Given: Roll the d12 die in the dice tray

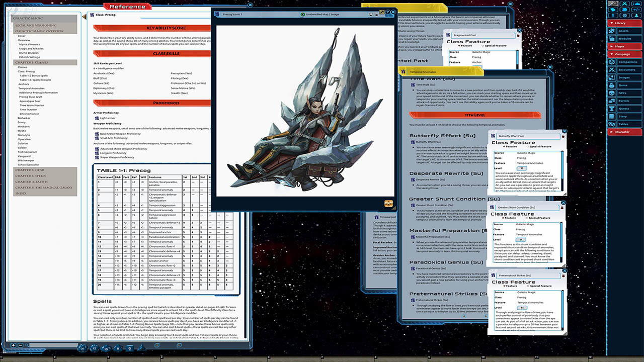Looking at the screenshot, I should pos(95,348).
